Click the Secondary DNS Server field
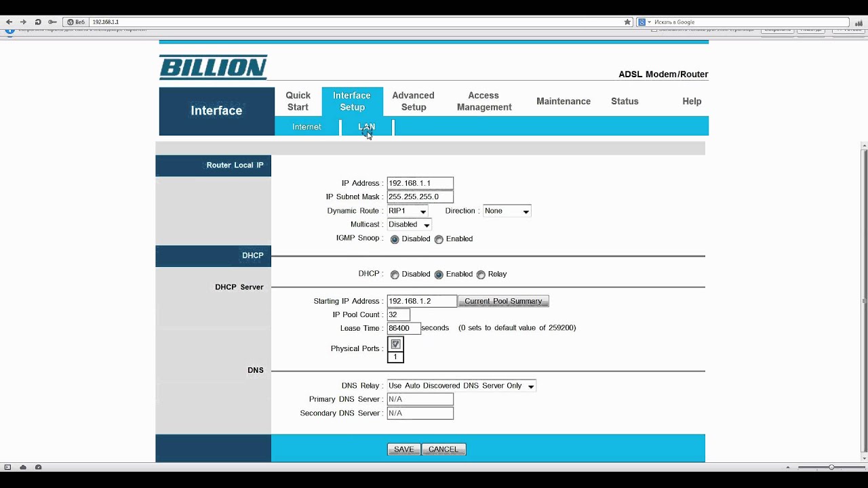This screenshot has height=488, width=868. tap(420, 413)
